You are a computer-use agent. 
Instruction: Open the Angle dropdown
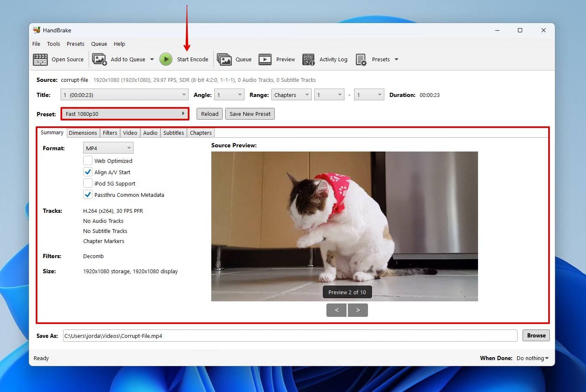pyautogui.click(x=229, y=95)
